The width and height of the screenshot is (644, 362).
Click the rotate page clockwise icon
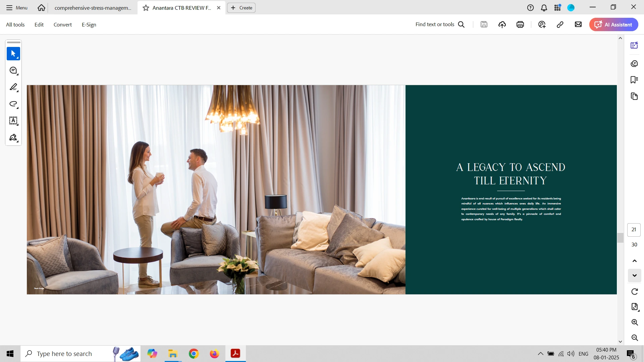[x=634, y=292]
